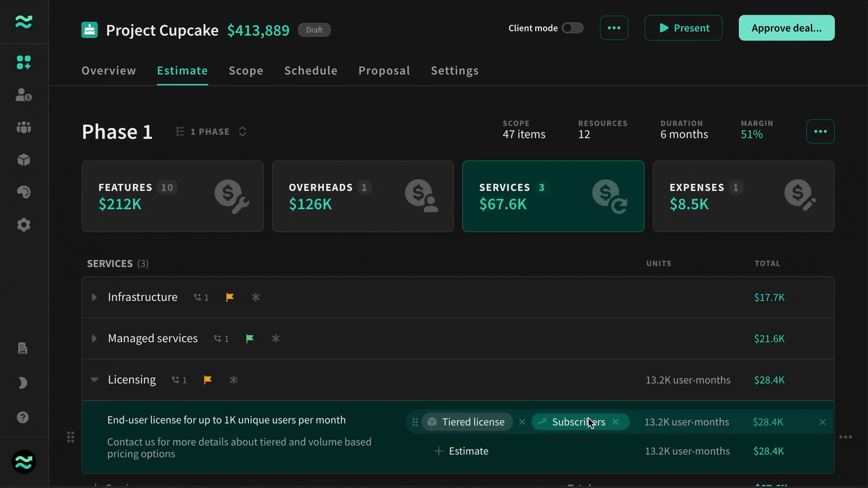The width and height of the screenshot is (868, 488).
Task: Click the Subscribers tag close icon
Action: (x=618, y=422)
